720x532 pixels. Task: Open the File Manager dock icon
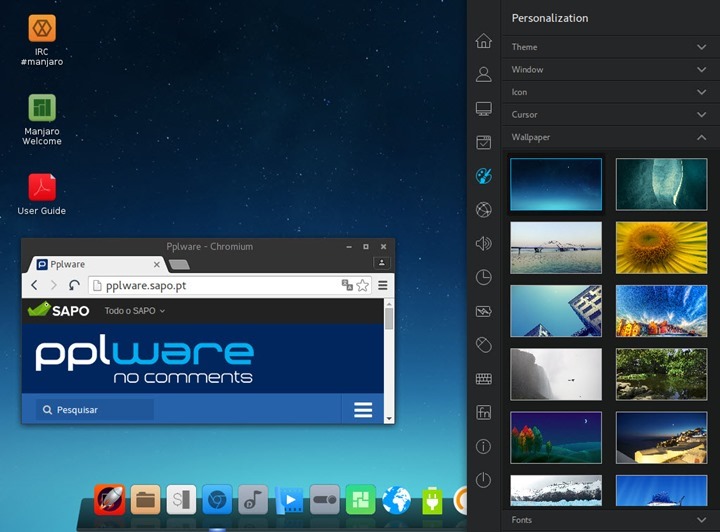pyautogui.click(x=146, y=499)
